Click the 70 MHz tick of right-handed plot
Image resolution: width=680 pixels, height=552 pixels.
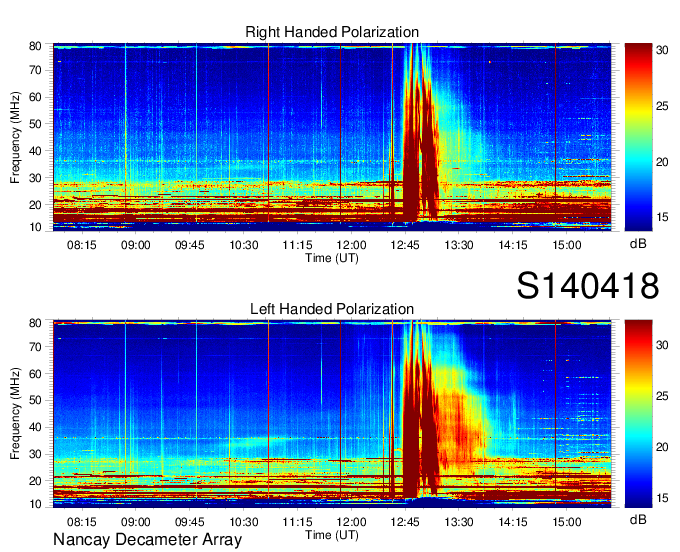tap(36, 70)
